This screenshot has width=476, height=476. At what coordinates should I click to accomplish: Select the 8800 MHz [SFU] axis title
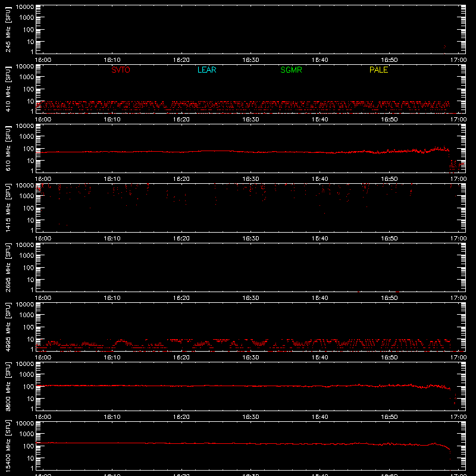pos(8,386)
